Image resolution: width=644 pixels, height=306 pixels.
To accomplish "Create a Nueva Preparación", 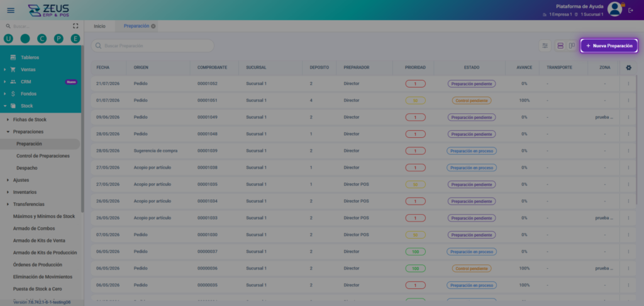I will click(609, 46).
